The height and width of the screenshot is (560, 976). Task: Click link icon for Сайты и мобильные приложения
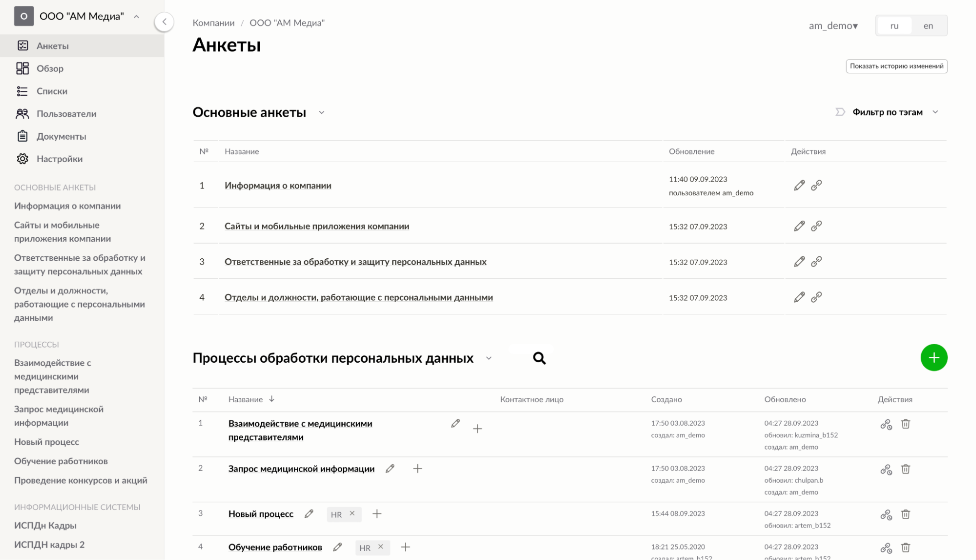click(x=816, y=226)
